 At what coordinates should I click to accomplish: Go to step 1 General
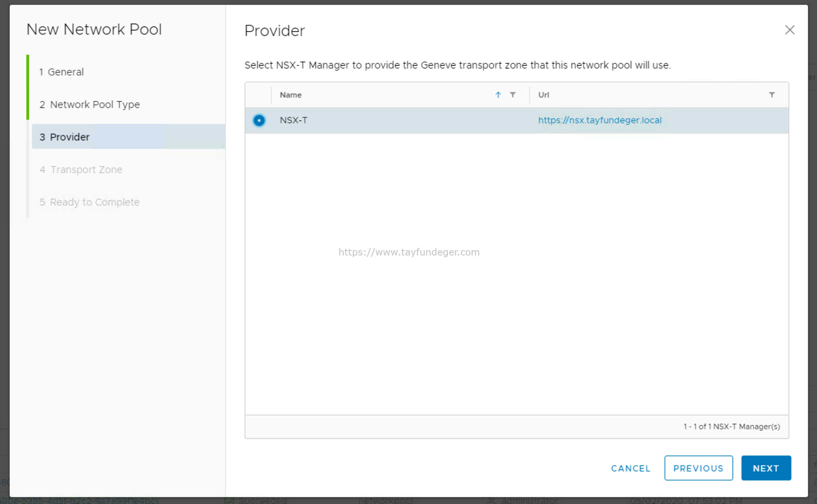click(61, 72)
